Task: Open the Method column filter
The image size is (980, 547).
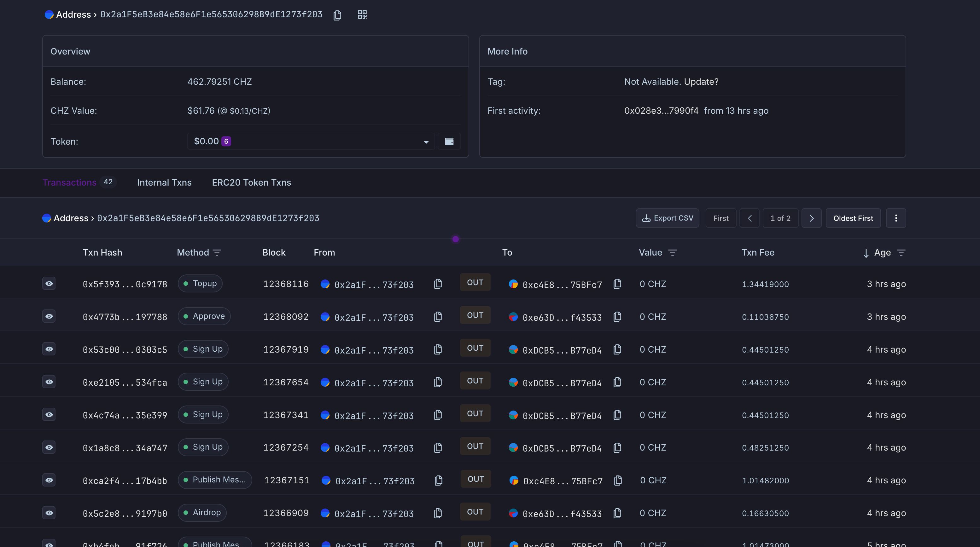Action: [x=217, y=253]
